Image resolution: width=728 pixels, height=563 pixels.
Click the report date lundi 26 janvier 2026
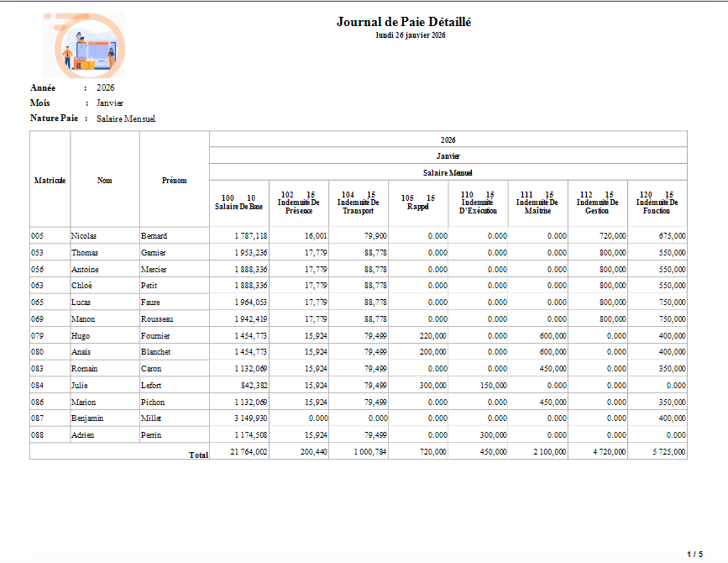pos(411,35)
